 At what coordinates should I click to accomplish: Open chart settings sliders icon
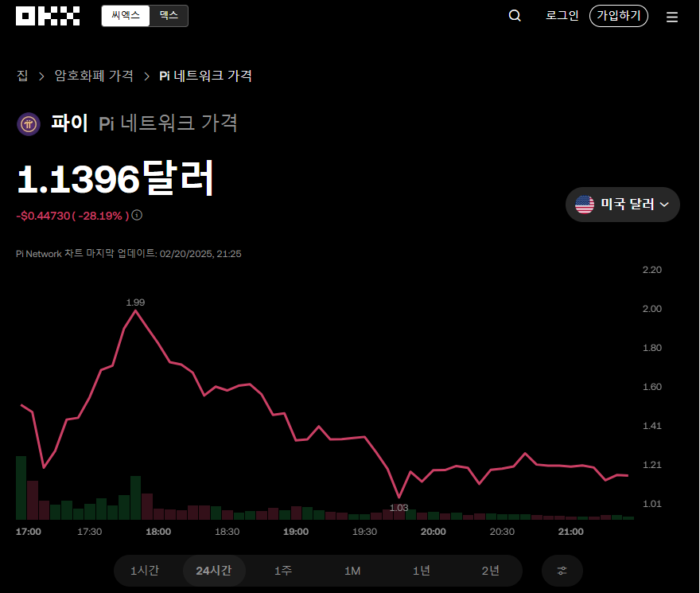[562, 571]
